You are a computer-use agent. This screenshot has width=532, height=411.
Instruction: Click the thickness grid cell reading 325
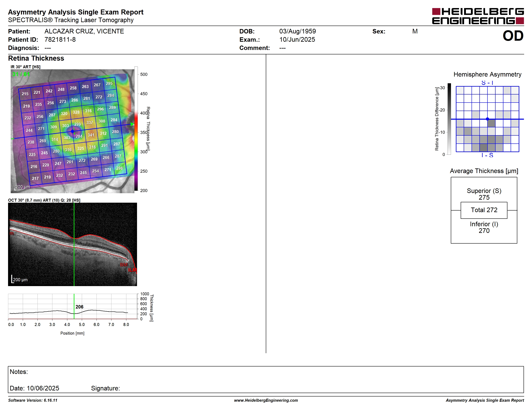pyautogui.click(x=81, y=148)
